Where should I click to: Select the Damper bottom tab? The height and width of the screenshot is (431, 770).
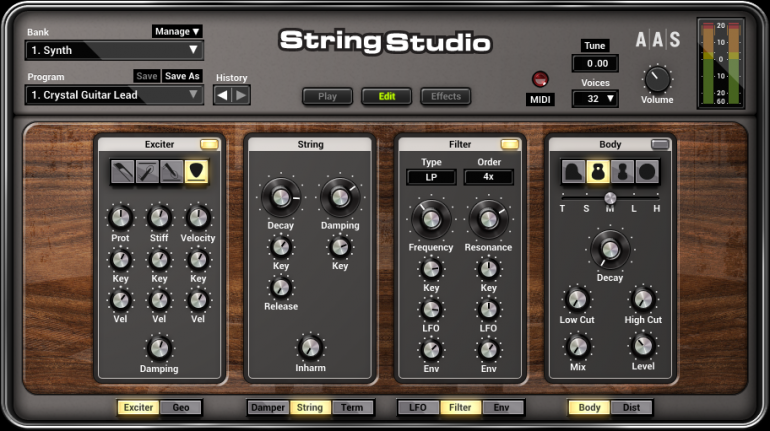tap(268, 407)
